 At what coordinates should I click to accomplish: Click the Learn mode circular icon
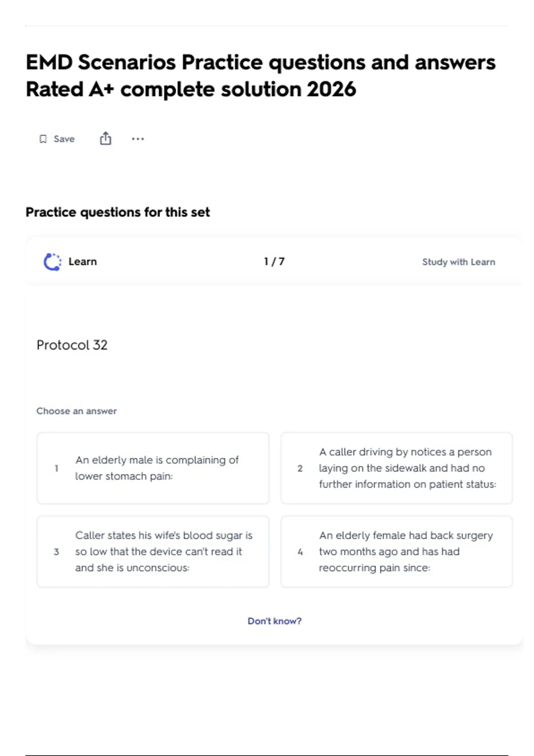pos(53,262)
